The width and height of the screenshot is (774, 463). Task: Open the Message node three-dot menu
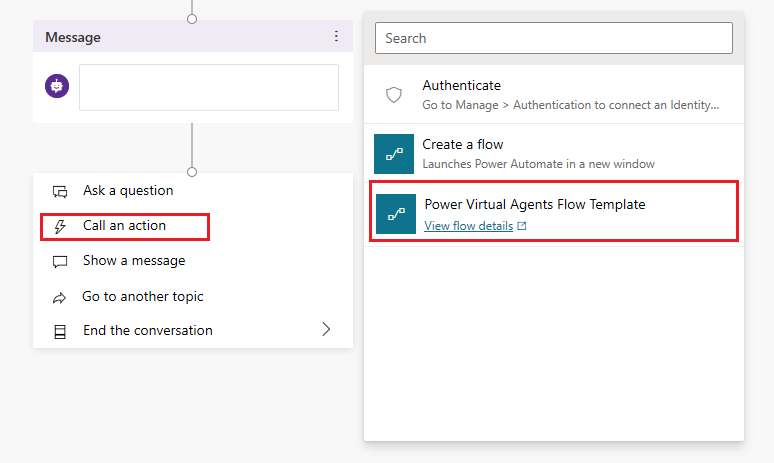[336, 37]
